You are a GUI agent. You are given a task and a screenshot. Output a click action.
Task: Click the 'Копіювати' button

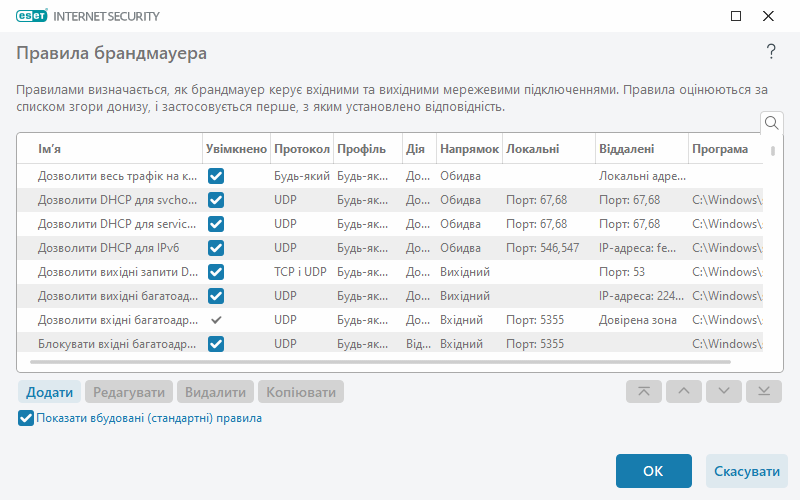coord(301,392)
